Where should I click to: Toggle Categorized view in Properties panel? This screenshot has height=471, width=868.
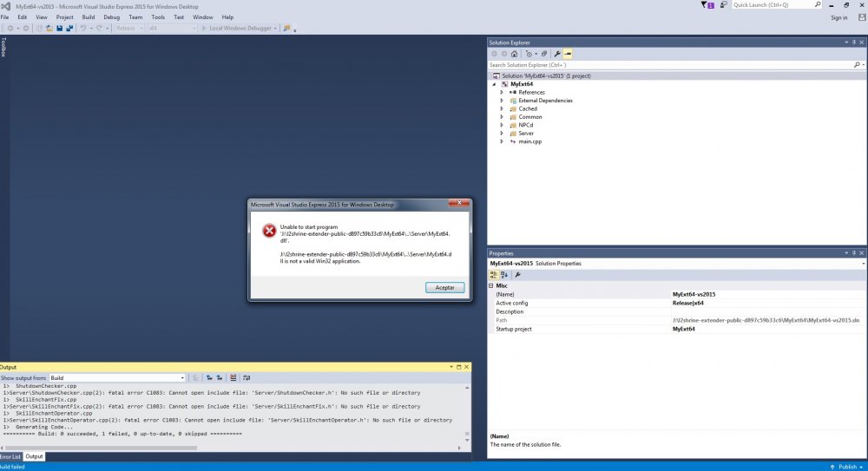pos(494,275)
